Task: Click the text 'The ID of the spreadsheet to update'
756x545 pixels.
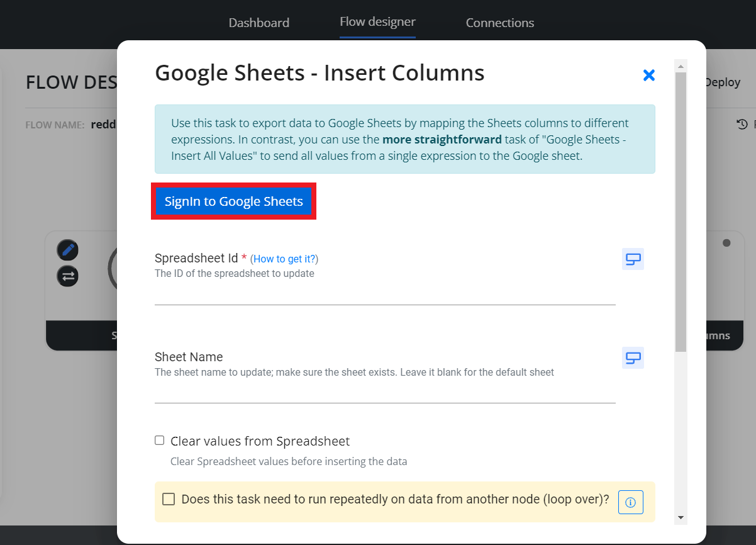Action: (x=235, y=274)
